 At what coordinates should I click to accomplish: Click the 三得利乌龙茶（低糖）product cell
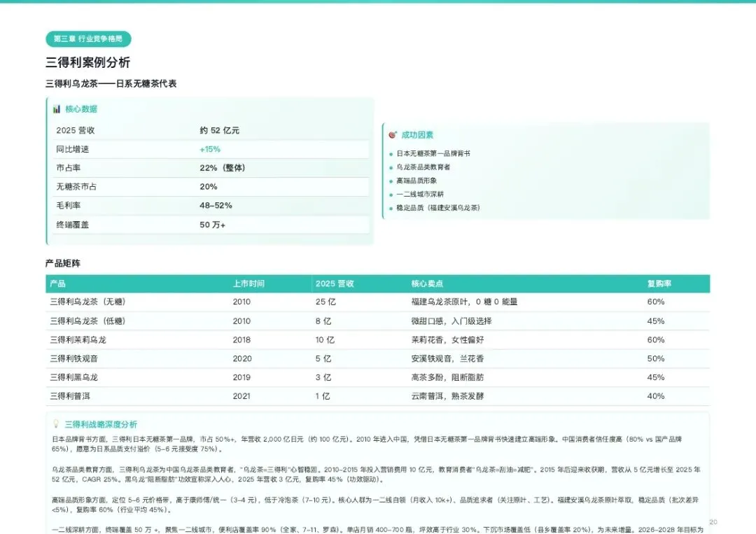[87, 321]
